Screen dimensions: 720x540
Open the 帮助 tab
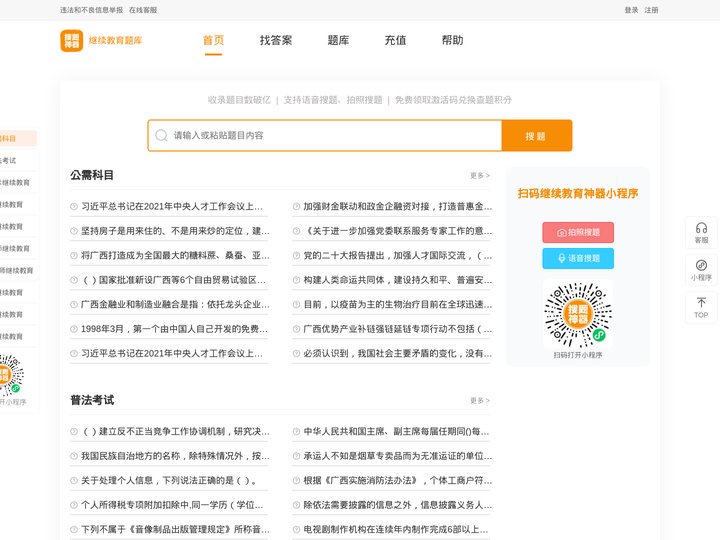coord(452,40)
